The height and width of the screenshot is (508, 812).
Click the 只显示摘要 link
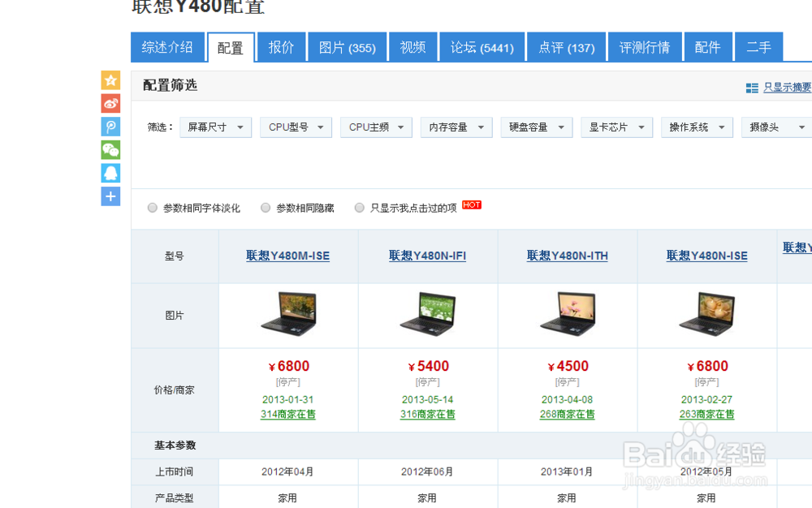[787, 88]
